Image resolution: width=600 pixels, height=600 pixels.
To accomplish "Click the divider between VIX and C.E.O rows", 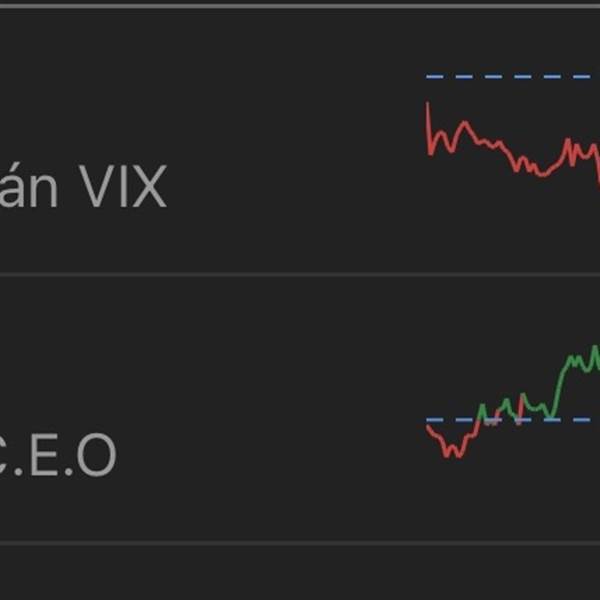I will pyautogui.click(x=300, y=275).
